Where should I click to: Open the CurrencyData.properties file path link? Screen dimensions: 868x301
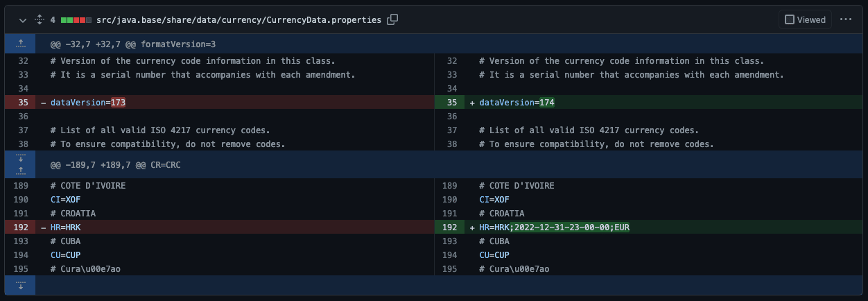(x=238, y=20)
